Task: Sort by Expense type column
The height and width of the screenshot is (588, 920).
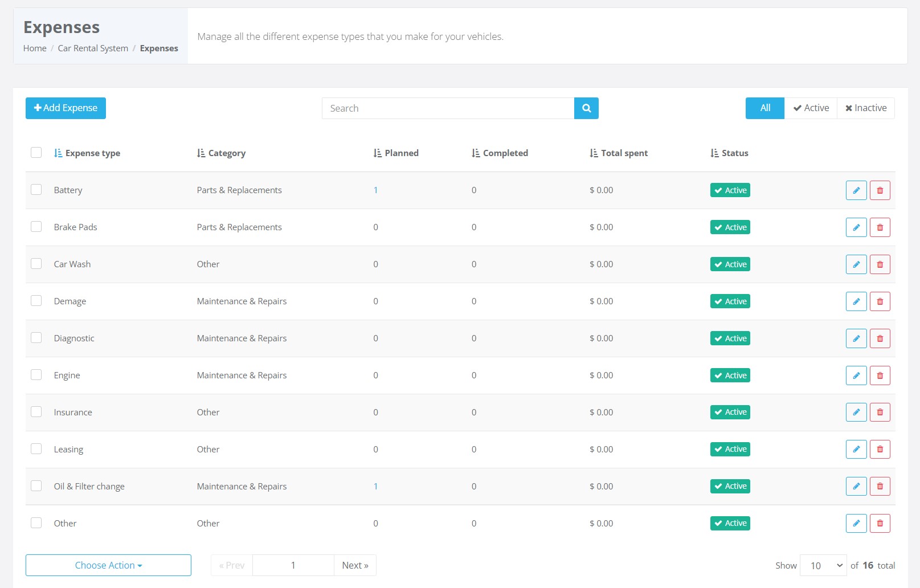Action: (87, 153)
